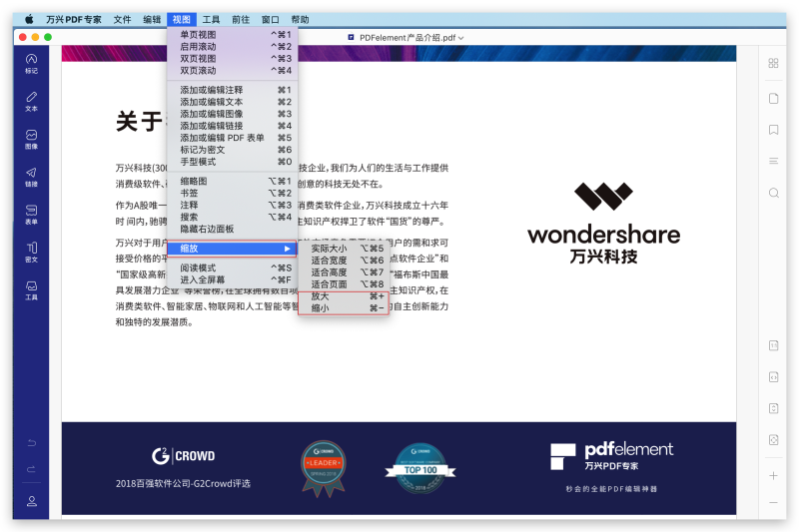Click the plus zoom-in icon at bottom right
This screenshot has width=799, height=532.
773,475
